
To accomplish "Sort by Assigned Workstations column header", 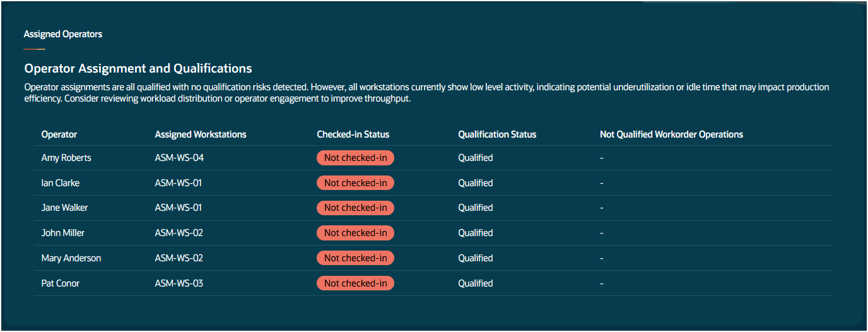I will tap(201, 134).
